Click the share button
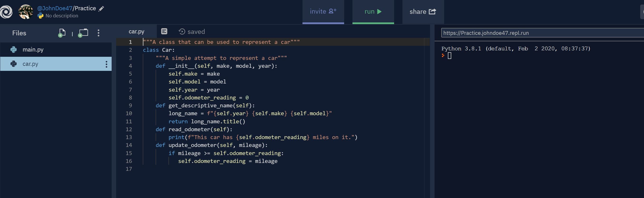644x198 pixels. (423, 12)
